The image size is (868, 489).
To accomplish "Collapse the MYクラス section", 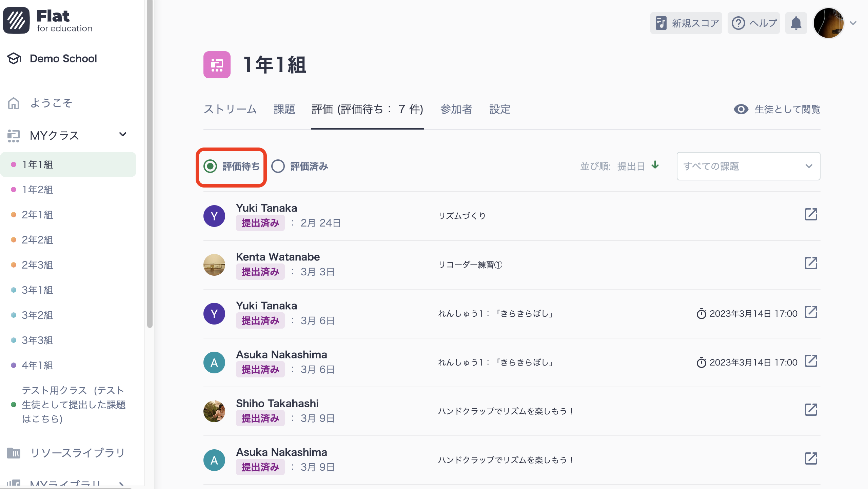I will pyautogui.click(x=123, y=135).
